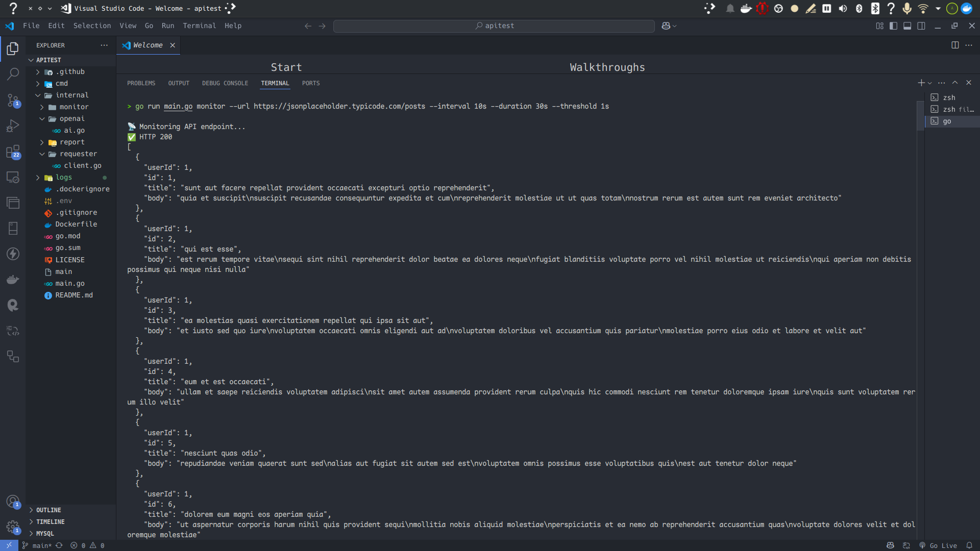
Task: Open the Terminal menu
Action: (199, 26)
